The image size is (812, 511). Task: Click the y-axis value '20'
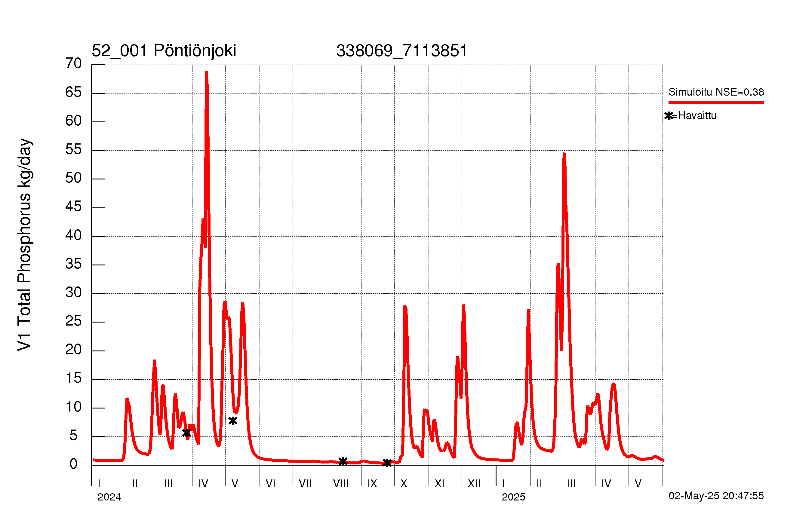point(73,350)
